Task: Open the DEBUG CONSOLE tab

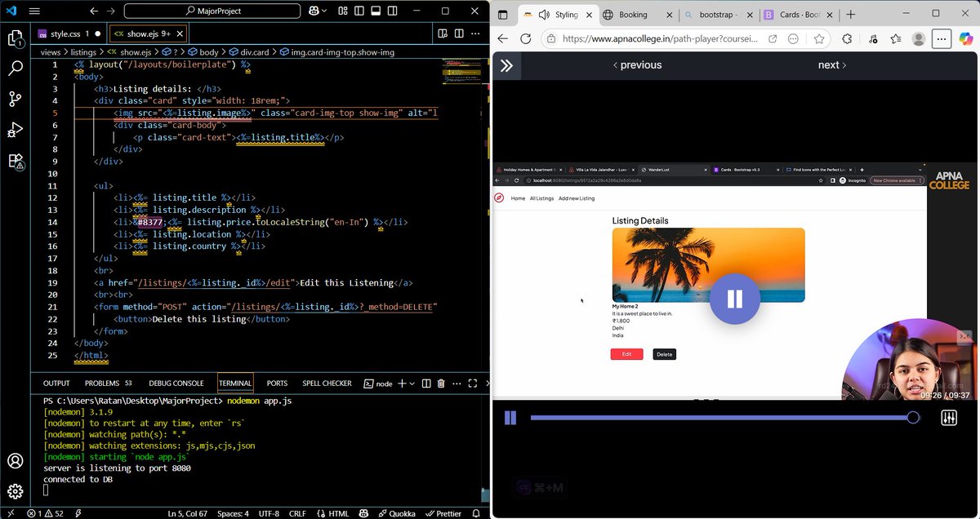Action: [x=176, y=383]
